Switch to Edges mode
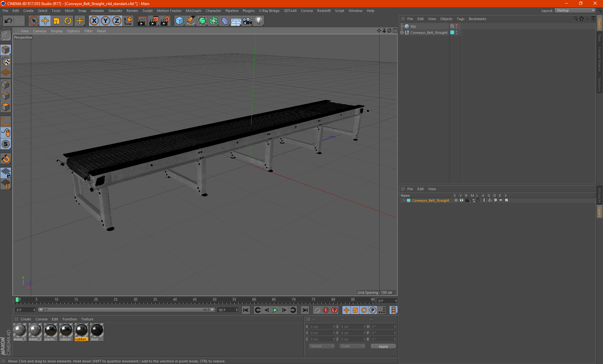The width and height of the screenshot is (603, 364). point(6,96)
